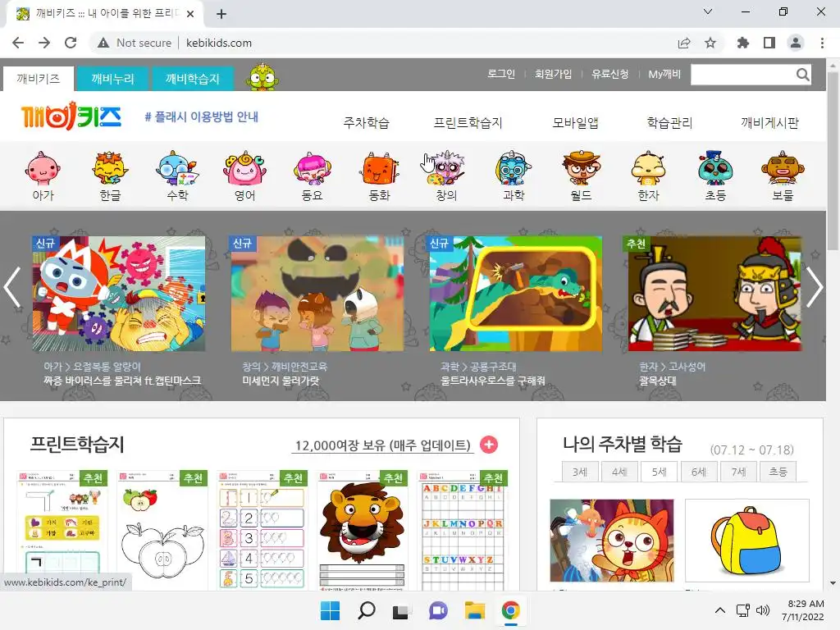Open 괄목상대 video thumbnail
Viewport: 840px width, 630px height.
click(714, 294)
